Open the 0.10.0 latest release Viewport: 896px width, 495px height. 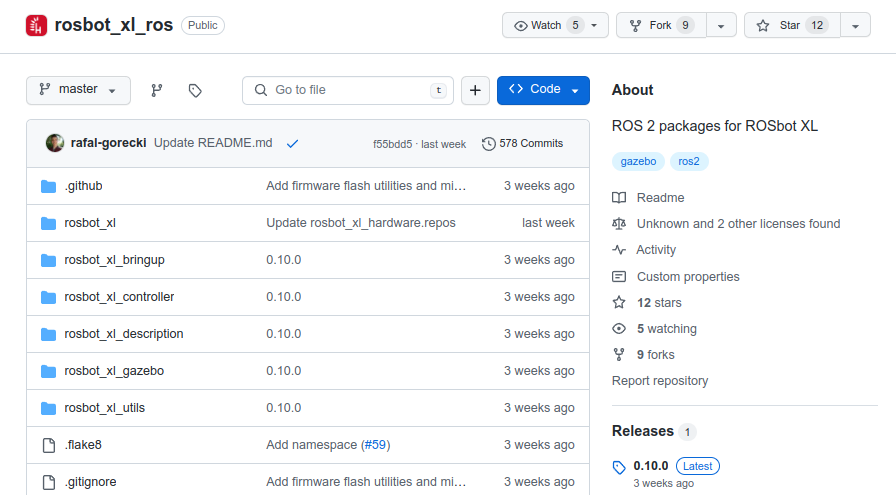pyautogui.click(x=651, y=466)
